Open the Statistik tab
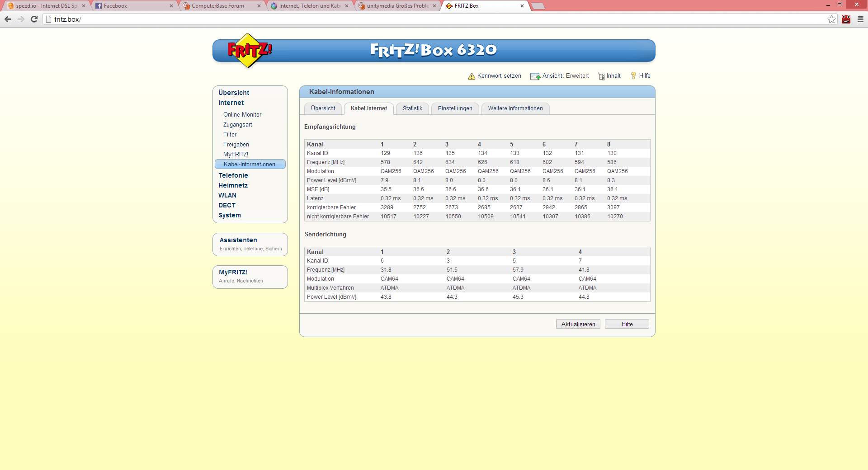 412,108
